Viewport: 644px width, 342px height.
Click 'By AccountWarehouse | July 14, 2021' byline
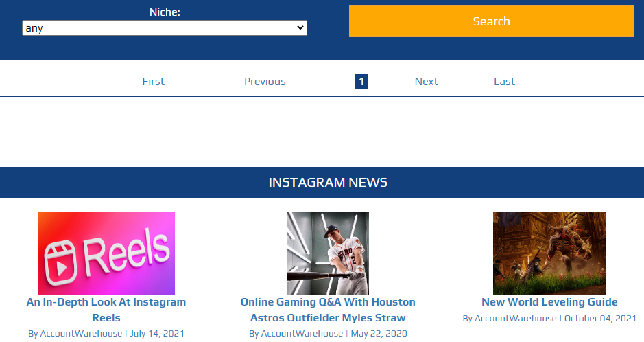click(106, 333)
